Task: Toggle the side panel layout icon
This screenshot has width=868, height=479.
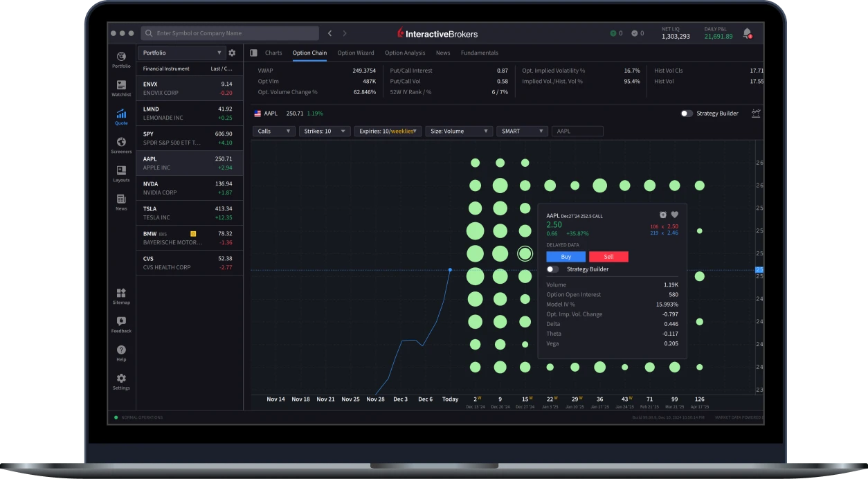Action: (x=254, y=53)
